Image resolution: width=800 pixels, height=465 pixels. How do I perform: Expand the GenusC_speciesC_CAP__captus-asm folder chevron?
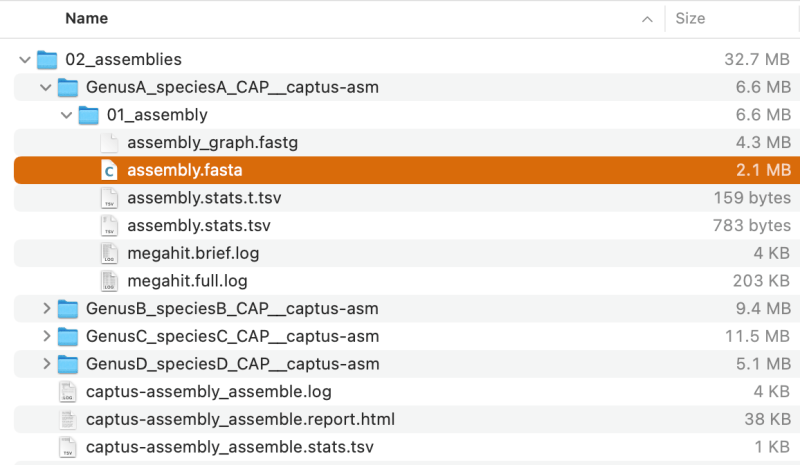click(x=46, y=336)
